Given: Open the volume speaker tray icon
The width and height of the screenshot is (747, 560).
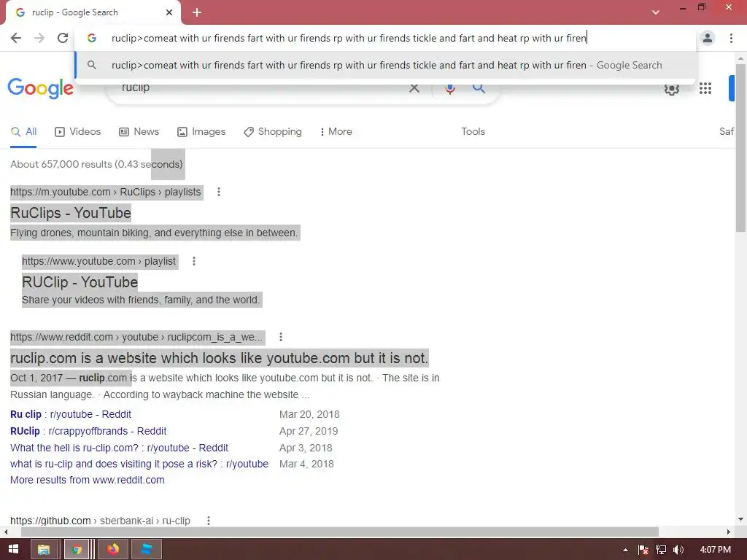Looking at the screenshot, I should [x=678, y=550].
